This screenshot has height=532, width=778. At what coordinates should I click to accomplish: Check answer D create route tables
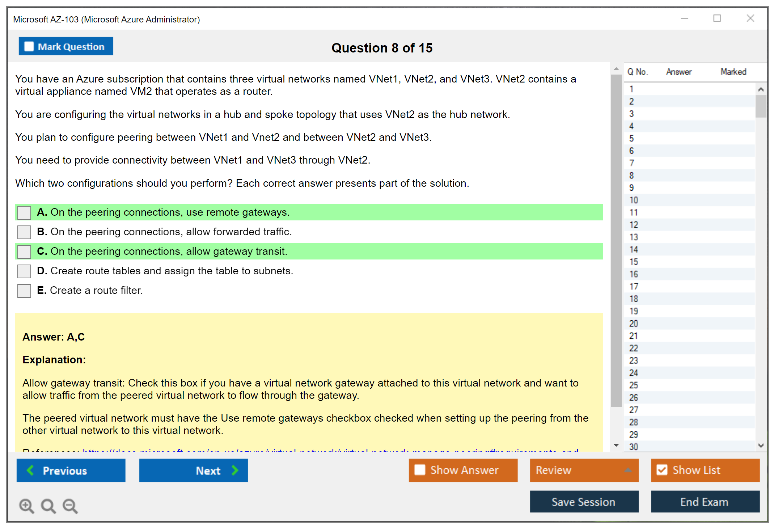click(x=24, y=271)
